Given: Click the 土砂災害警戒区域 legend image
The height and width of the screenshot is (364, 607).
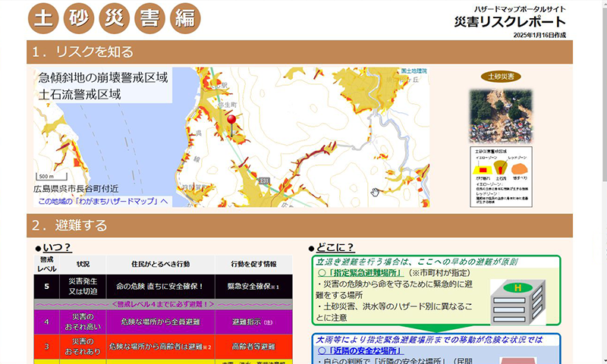Looking at the screenshot, I should (501, 177).
